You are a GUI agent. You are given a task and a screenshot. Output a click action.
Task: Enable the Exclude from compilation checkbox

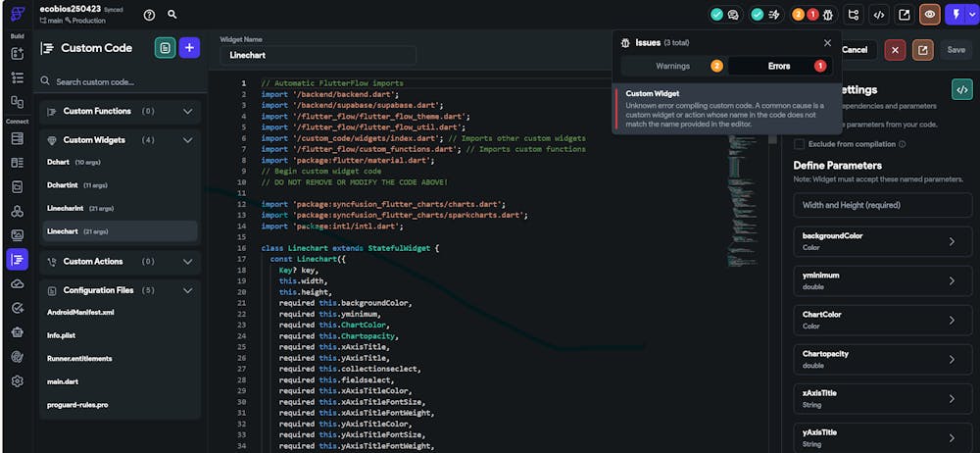coord(799,144)
